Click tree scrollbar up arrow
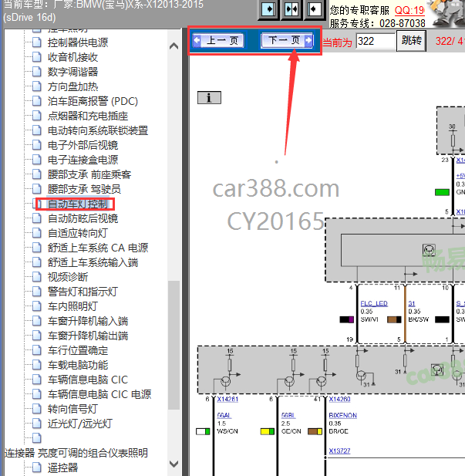Image resolution: width=465 pixels, height=476 pixels. click(x=174, y=46)
